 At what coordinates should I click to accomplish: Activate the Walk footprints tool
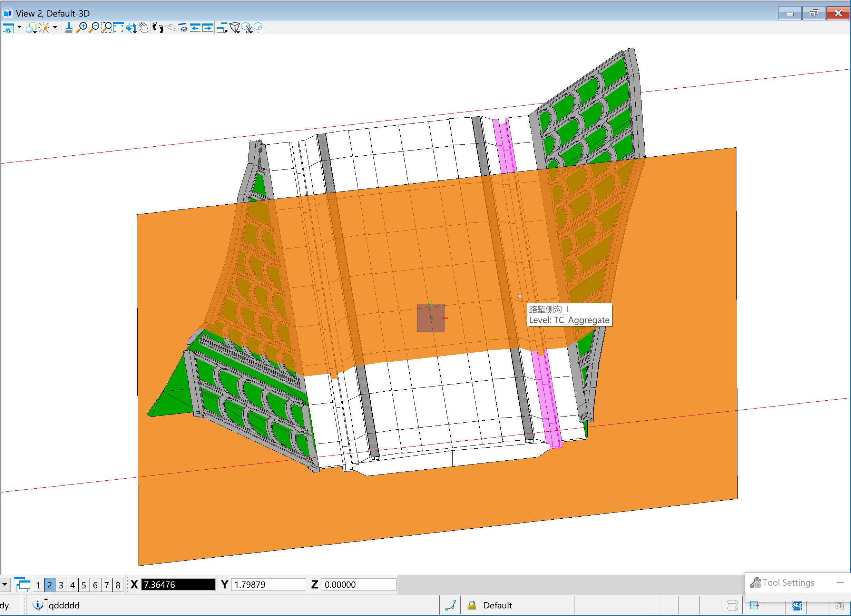click(158, 28)
